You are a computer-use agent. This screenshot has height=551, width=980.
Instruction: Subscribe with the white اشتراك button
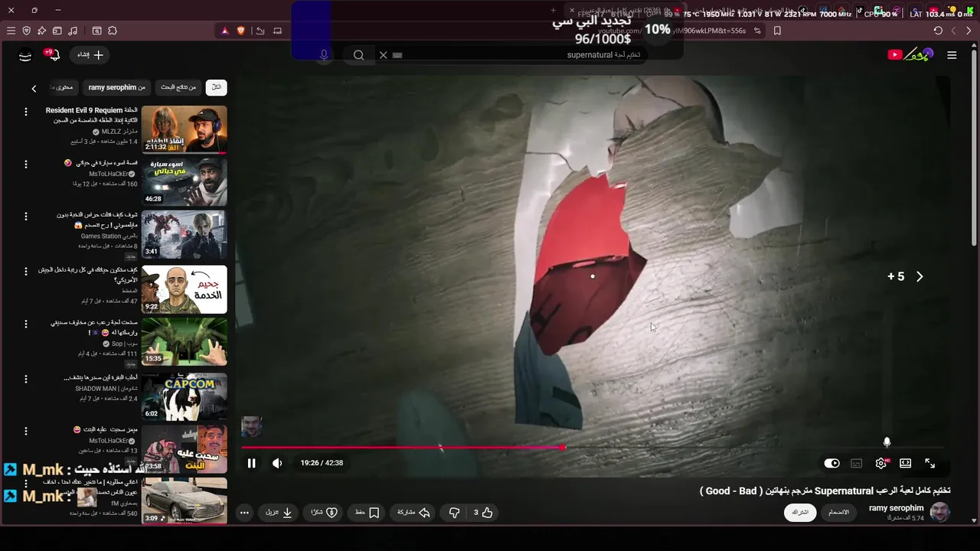(800, 512)
